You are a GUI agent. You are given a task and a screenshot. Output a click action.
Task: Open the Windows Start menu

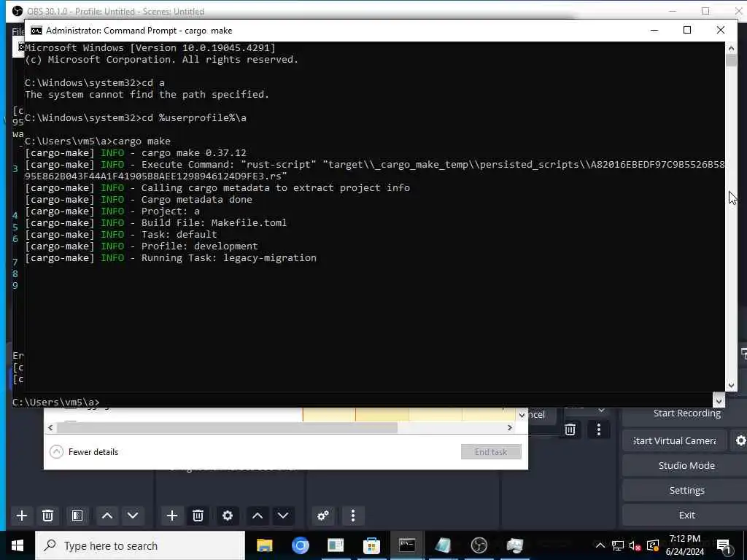pos(18,545)
